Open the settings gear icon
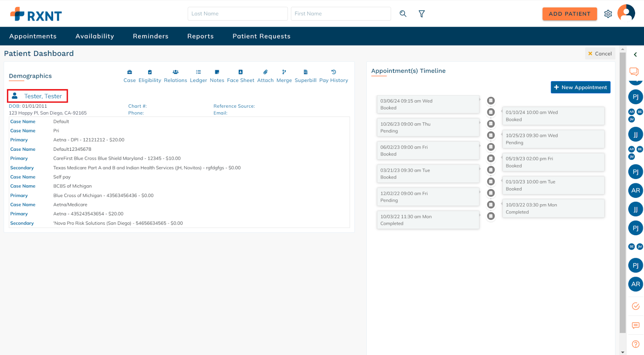This screenshot has height=355, width=644. point(608,14)
